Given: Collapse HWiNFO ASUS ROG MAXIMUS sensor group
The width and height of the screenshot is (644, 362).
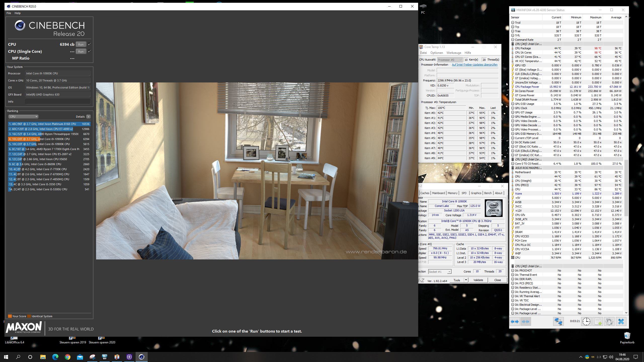Looking at the screenshot, I should coord(513,168).
